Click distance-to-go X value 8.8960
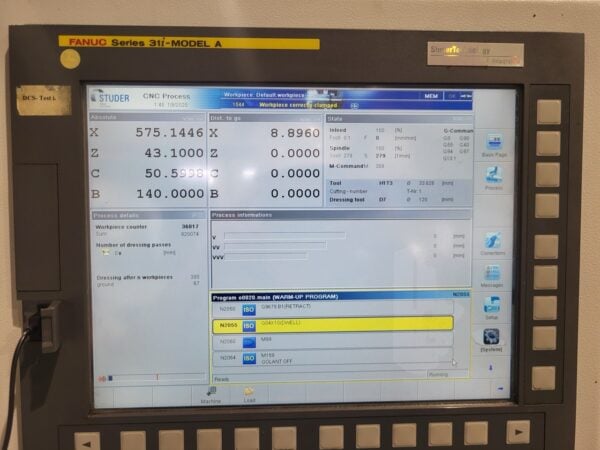The width and height of the screenshot is (600, 450). point(295,133)
